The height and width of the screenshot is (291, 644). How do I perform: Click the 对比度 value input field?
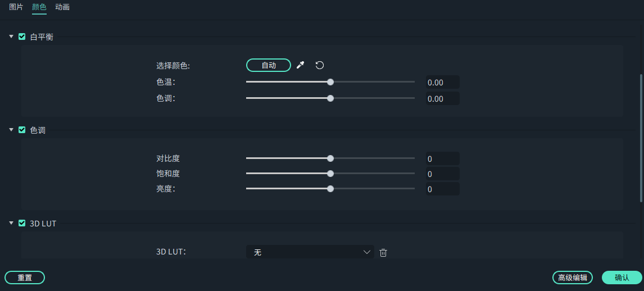click(x=442, y=159)
